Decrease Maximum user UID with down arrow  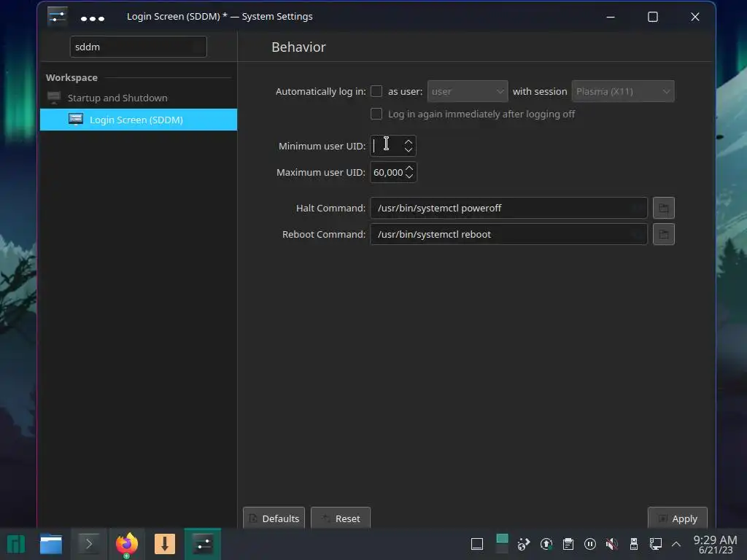[409, 176]
